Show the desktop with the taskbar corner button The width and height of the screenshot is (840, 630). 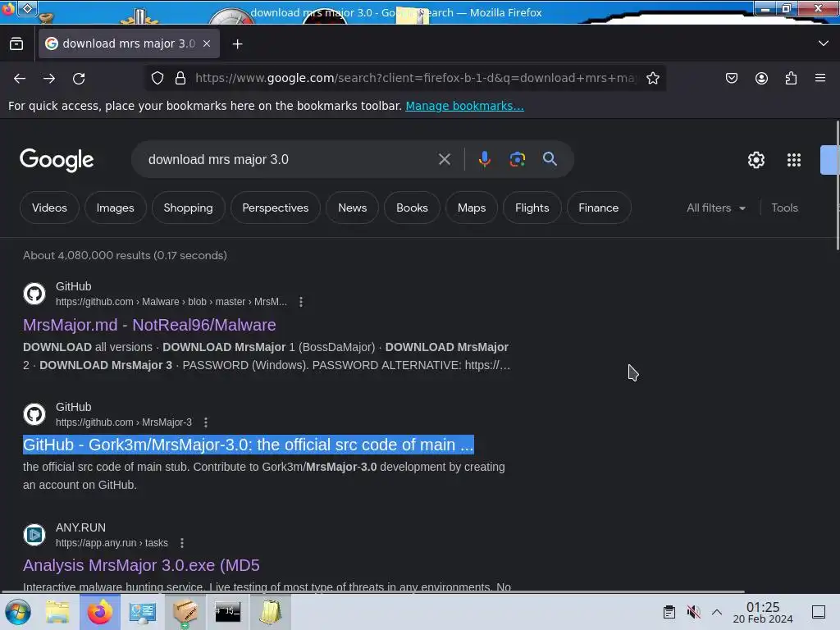819,612
